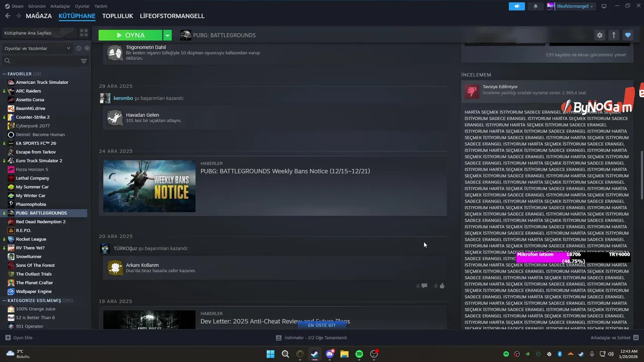
Task: Open the lifeofstormangell account dropdown
Action: tap(571, 6)
